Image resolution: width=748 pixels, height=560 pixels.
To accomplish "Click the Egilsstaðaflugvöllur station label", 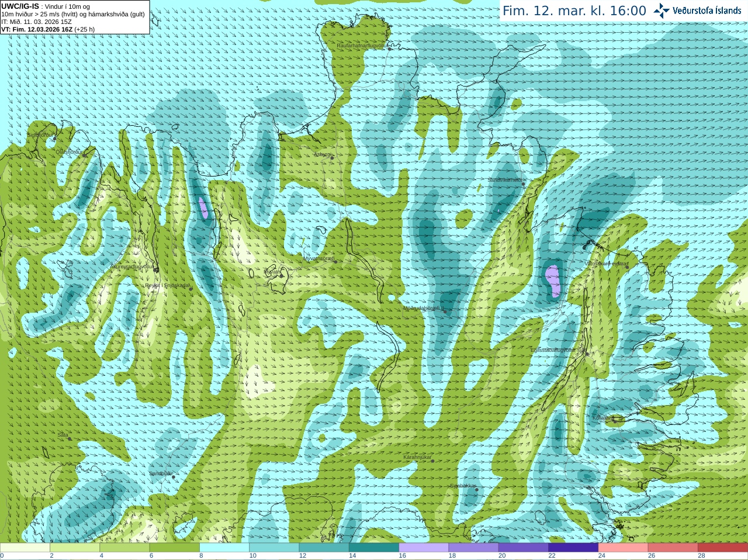I will tap(557, 350).
